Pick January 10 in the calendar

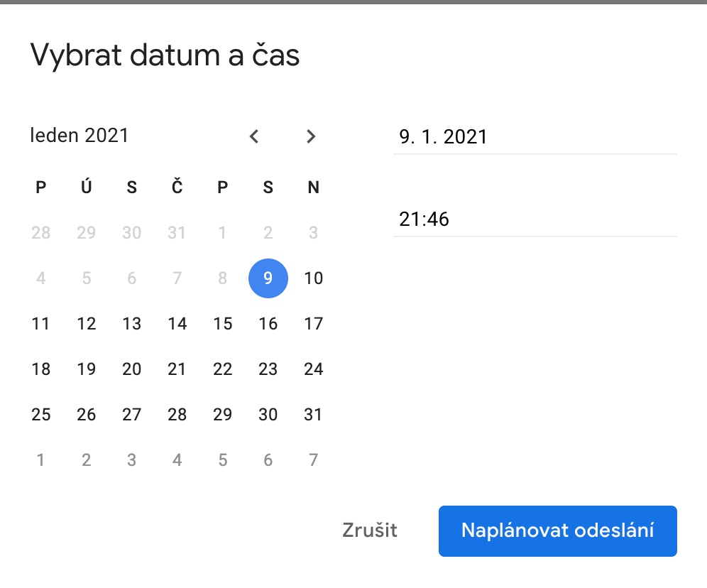point(313,278)
